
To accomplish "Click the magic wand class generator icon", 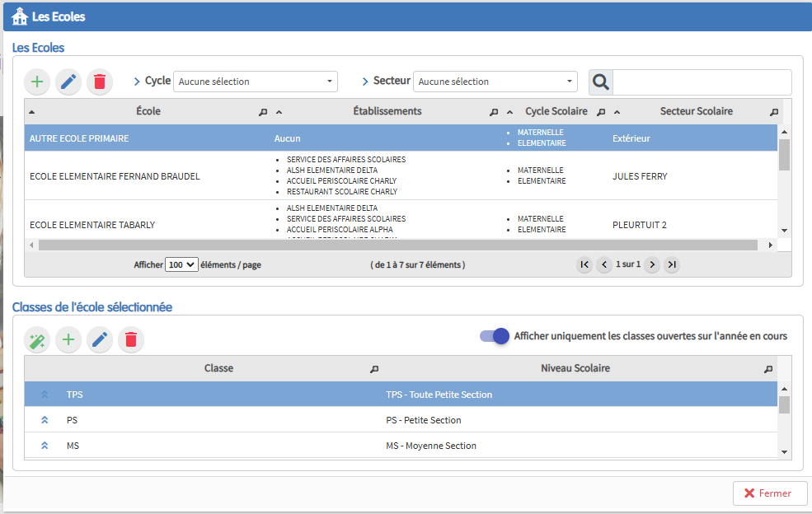I will coord(37,339).
